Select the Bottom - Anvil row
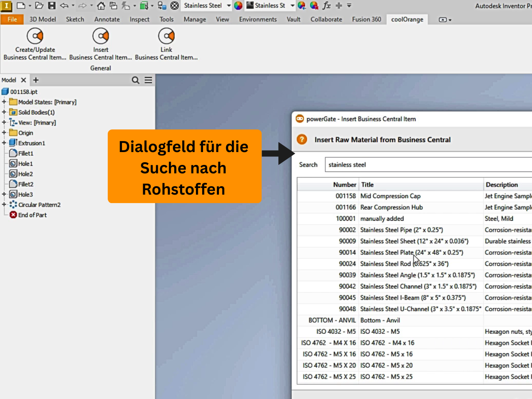532x399 pixels. point(415,321)
